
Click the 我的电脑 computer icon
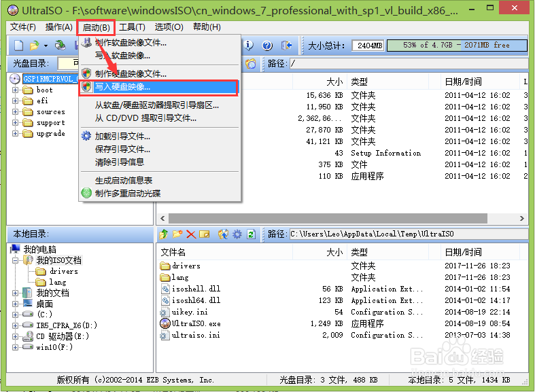(15, 249)
